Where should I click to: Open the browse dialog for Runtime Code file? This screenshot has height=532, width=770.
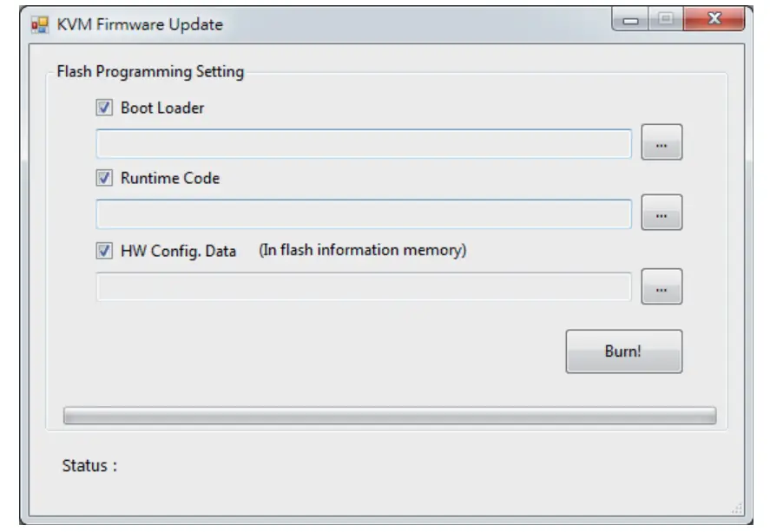(x=662, y=212)
